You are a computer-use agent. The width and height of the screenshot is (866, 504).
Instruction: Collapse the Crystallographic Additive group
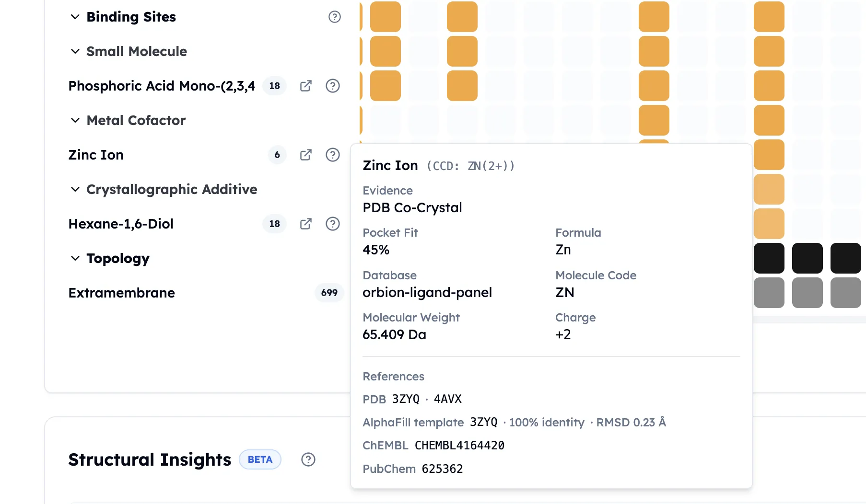tap(75, 189)
